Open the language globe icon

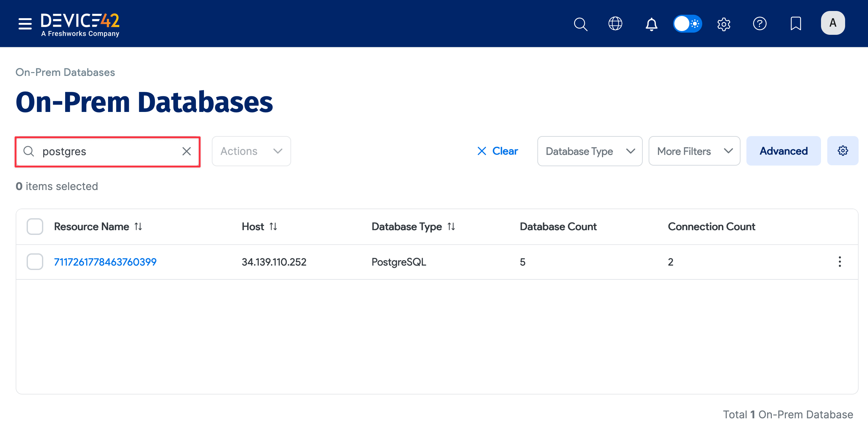(616, 24)
